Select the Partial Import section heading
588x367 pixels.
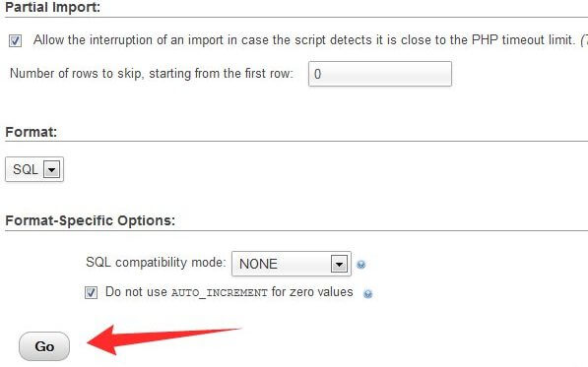point(53,7)
